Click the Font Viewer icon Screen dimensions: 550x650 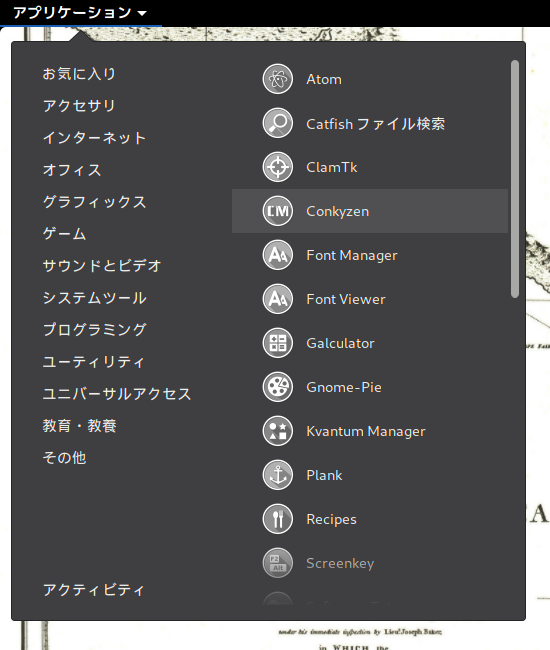tap(278, 299)
